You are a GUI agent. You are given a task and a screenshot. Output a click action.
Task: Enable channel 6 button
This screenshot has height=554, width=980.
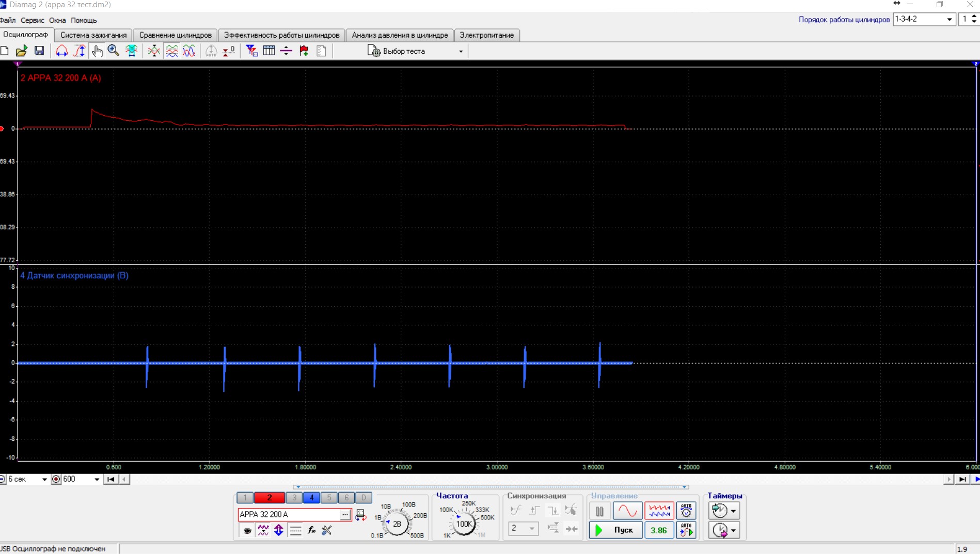[x=346, y=498]
